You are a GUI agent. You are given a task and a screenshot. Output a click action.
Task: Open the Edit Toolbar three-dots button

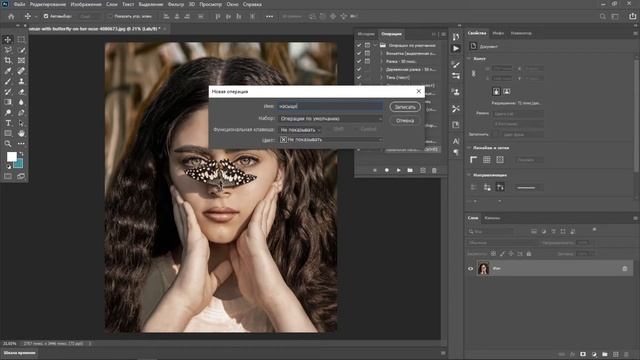click(x=21, y=144)
